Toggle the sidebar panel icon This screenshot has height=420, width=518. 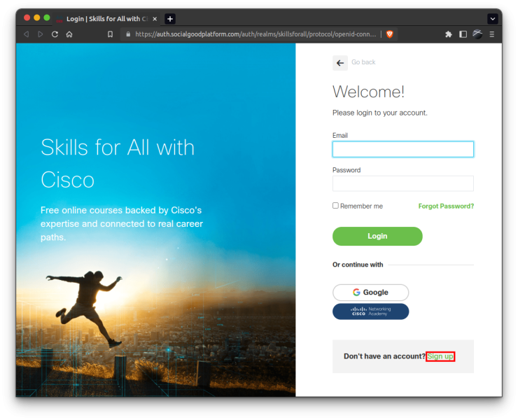tap(463, 34)
